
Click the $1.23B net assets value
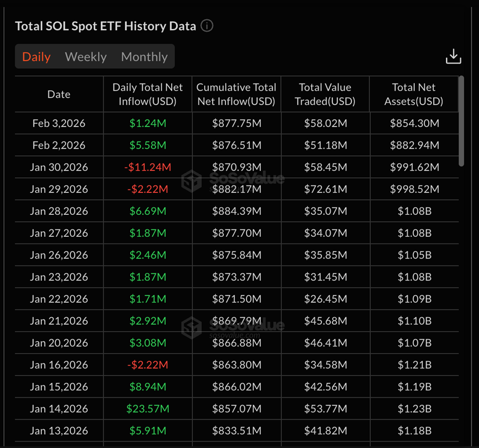[414, 408]
